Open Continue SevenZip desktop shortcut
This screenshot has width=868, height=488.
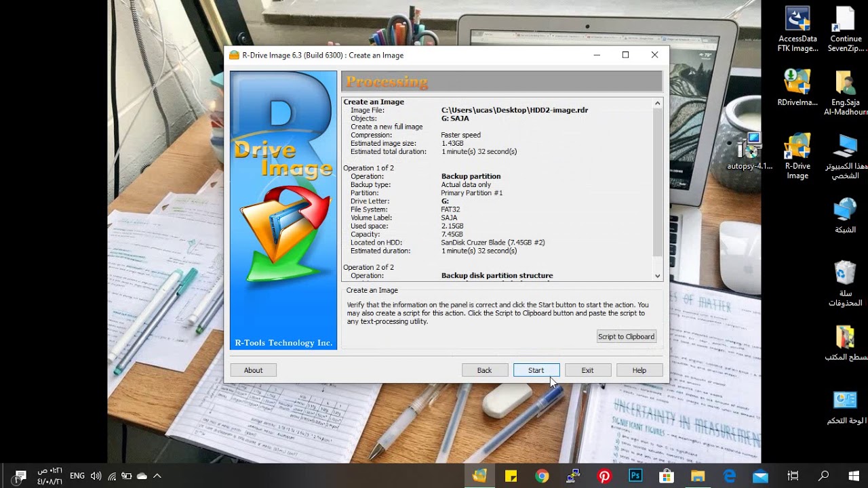click(845, 29)
